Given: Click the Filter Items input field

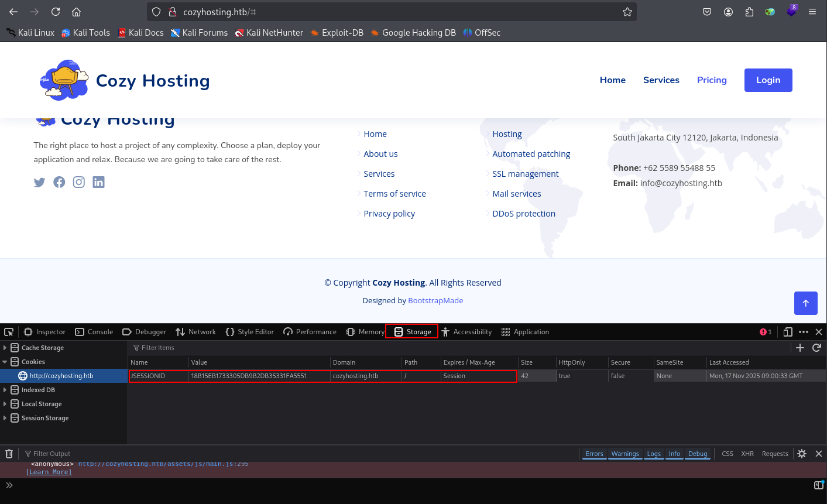Looking at the screenshot, I should point(457,348).
